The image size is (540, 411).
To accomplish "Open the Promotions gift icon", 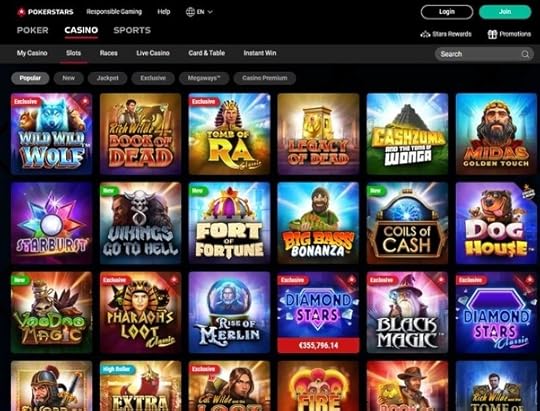I will coord(492,34).
